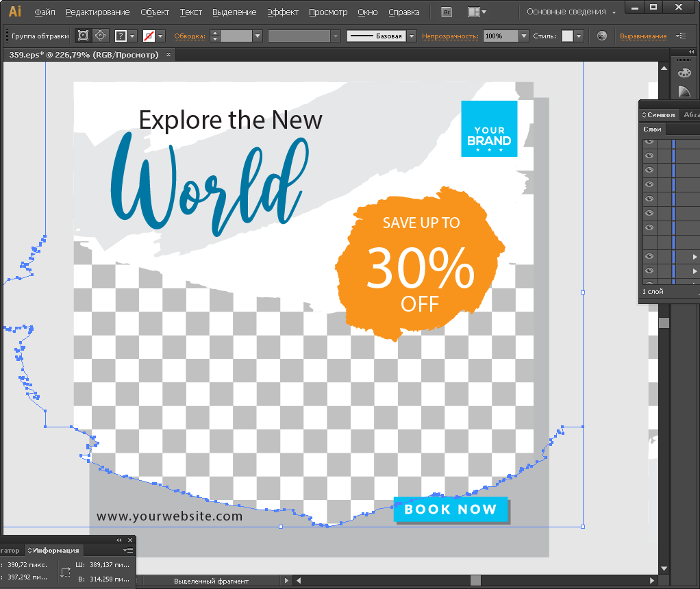Open Adobe Bridge via the Br icon
The width and height of the screenshot is (700, 589).
[x=447, y=12]
